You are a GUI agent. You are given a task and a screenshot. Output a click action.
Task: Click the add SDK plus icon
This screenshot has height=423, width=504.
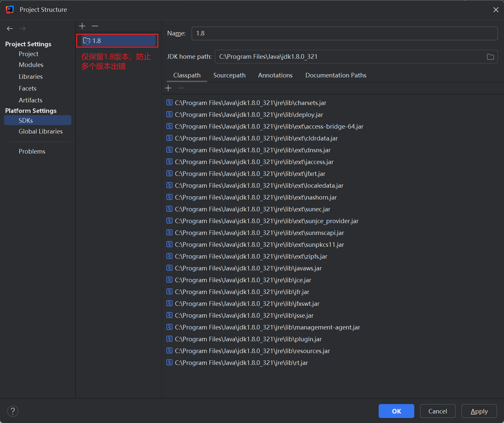(82, 26)
